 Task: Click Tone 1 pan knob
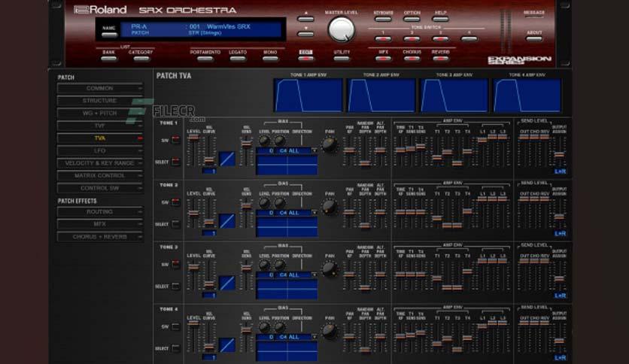pyautogui.click(x=330, y=144)
